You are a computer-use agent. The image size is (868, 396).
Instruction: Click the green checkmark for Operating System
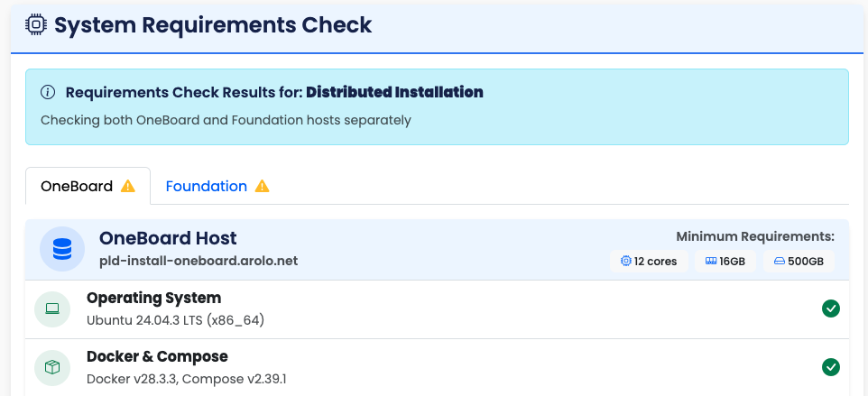pos(831,309)
